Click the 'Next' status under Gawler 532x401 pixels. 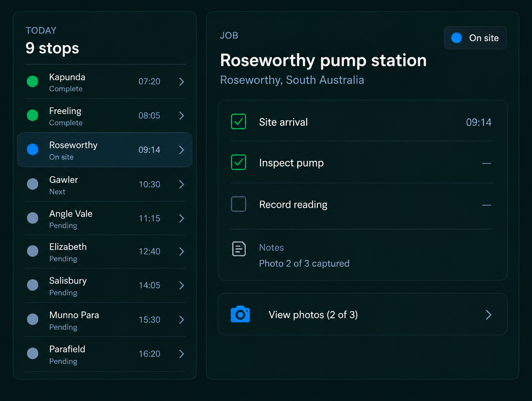tap(57, 192)
